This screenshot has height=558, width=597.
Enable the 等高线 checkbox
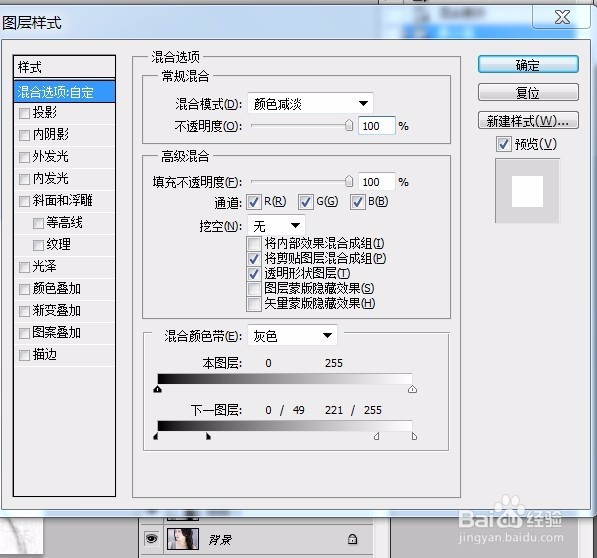38,223
